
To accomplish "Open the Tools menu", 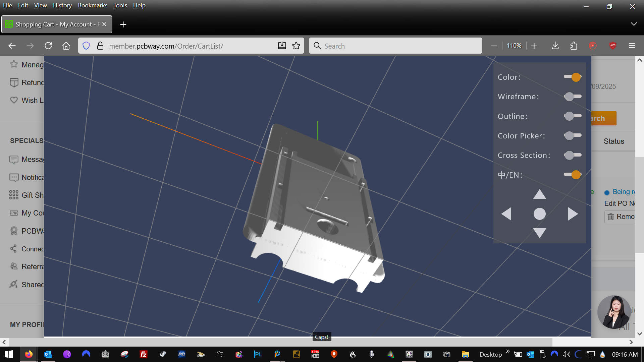I will [120, 5].
